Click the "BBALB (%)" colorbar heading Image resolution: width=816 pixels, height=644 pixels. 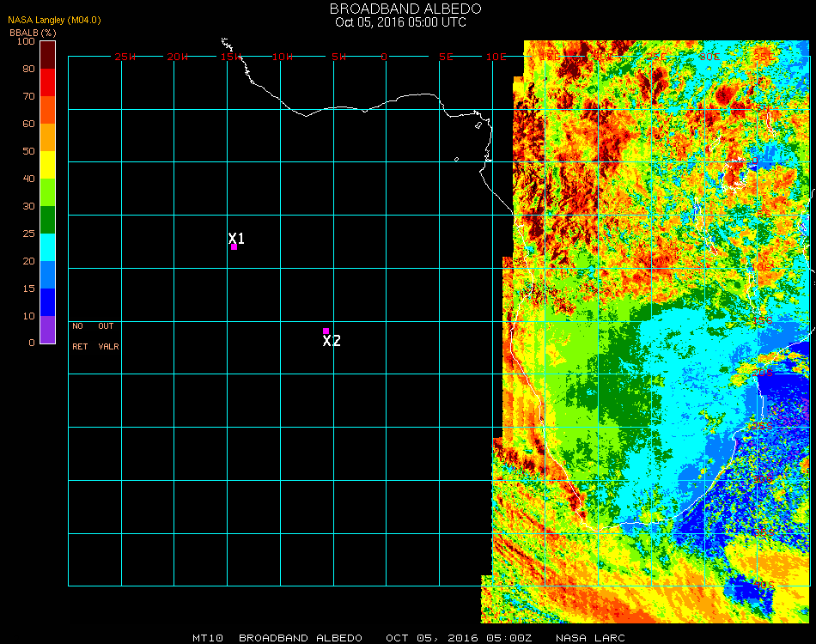pos(33,33)
